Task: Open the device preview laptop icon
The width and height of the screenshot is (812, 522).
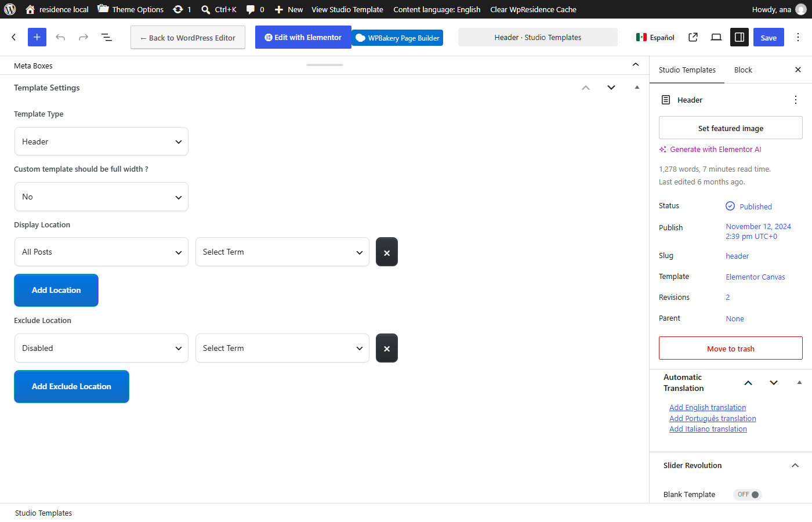Action: pos(716,37)
